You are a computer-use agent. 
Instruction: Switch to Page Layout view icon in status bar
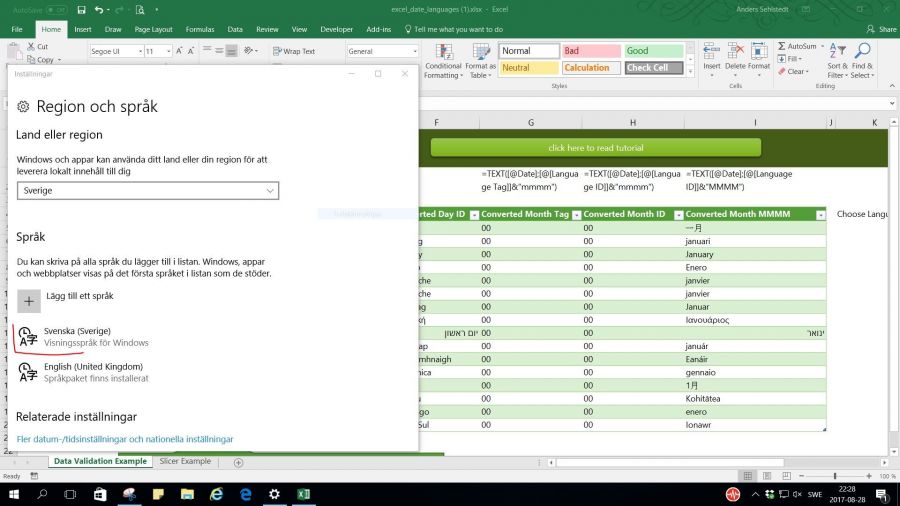tap(767, 476)
